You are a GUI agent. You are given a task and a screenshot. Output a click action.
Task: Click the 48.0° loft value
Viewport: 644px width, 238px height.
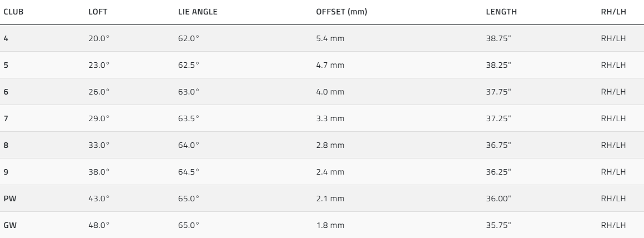pos(99,225)
